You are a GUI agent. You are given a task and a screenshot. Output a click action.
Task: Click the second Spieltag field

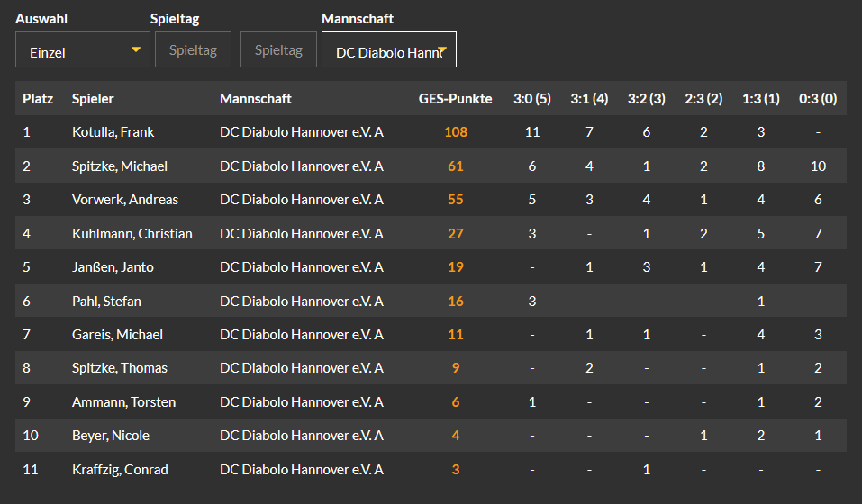coord(278,49)
